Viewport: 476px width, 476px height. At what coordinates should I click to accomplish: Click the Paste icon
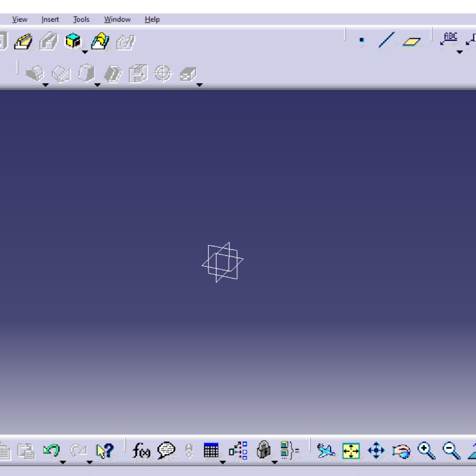click(26, 451)
